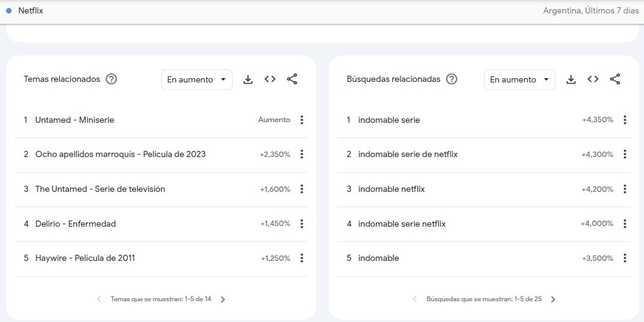Viewport: 644px width, 322px height.
Task: Open En aumento dropdown in Búsquedas relacionadas
Action: (519, 80)
